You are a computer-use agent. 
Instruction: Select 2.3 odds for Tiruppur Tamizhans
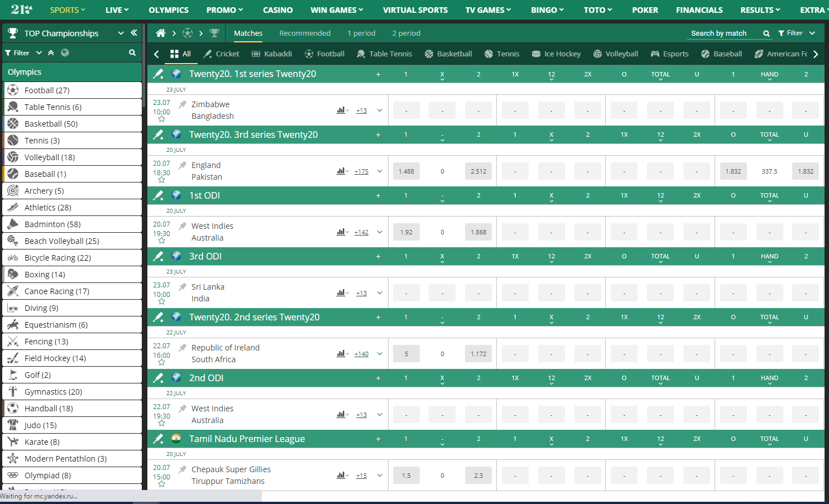pyautogui.click(x=478, y=476)
